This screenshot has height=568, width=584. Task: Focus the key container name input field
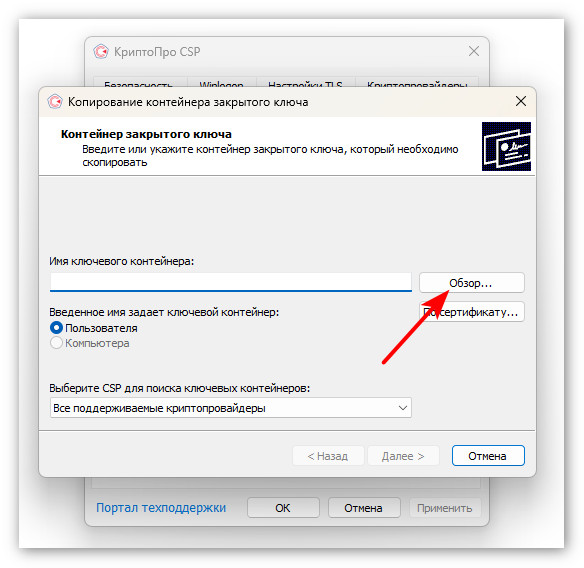click(x=231, y=282)
